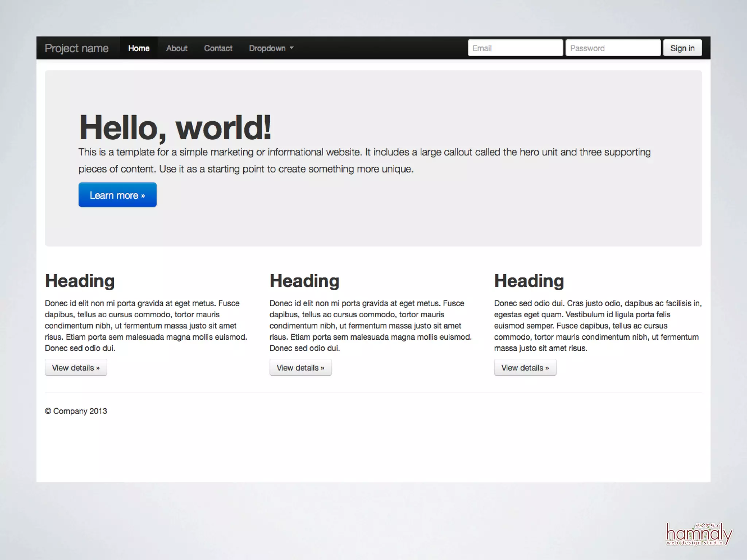
Task: Click View details under the rightmost Heading
Action: (525, 367)
